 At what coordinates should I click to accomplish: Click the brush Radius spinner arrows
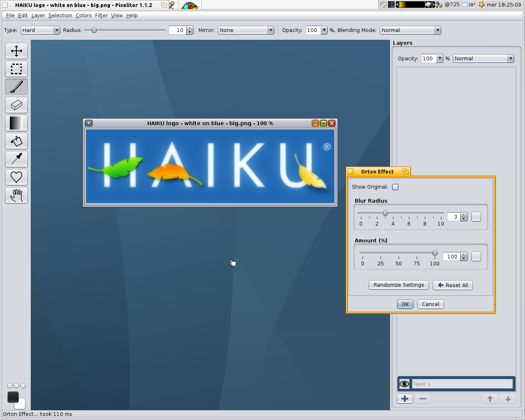pos(189,30)
